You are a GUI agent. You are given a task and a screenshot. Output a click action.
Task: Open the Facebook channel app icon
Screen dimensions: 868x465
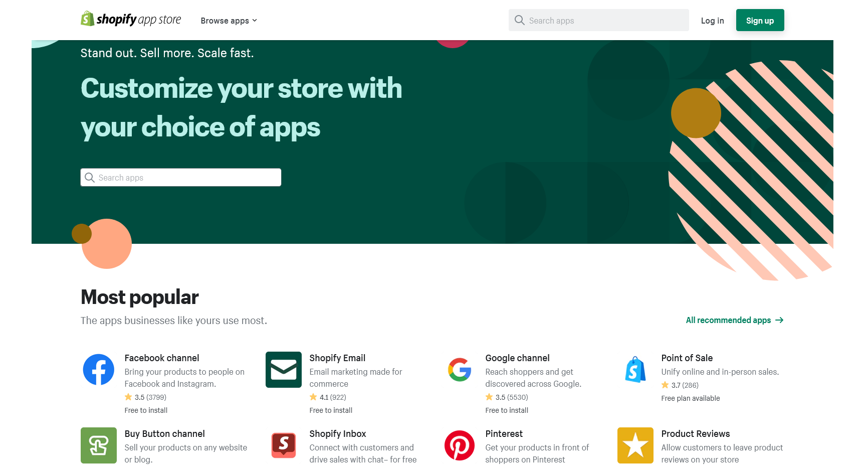pyautogui.click(x=98, y=370)
